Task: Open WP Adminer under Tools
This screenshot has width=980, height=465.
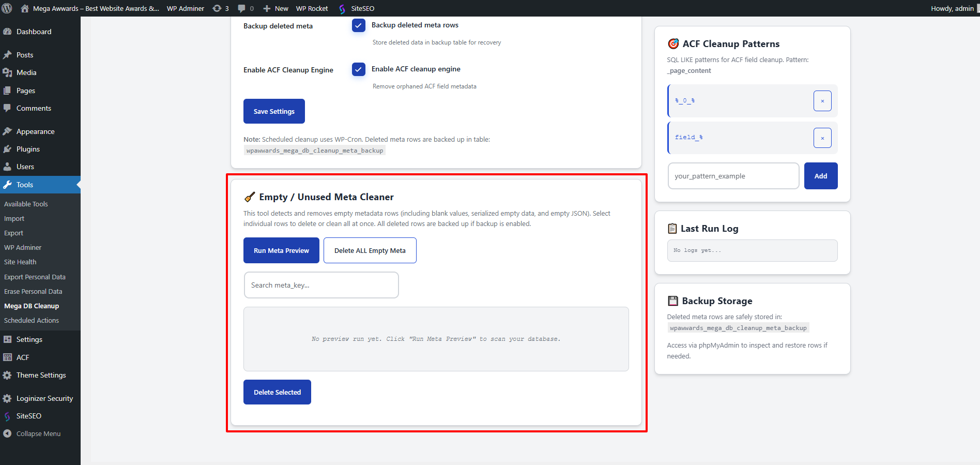Action: pyautogui.click(x=23, y=247)
